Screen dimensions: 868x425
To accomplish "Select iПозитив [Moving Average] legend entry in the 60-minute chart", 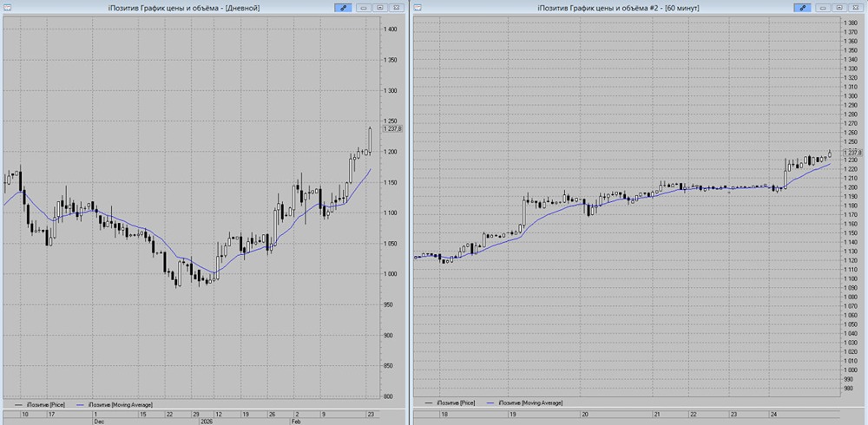I will 527,402.
